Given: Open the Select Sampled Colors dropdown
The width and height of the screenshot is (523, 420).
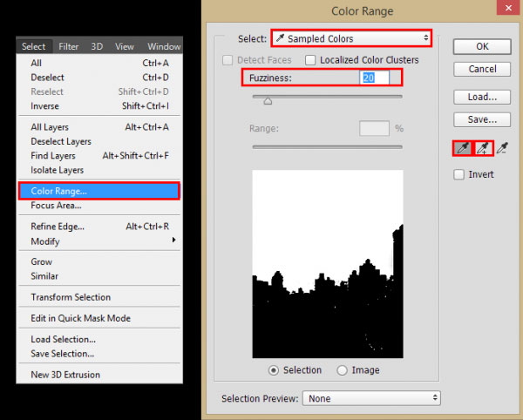Looking at the screenshot, I should coord(351,38).
